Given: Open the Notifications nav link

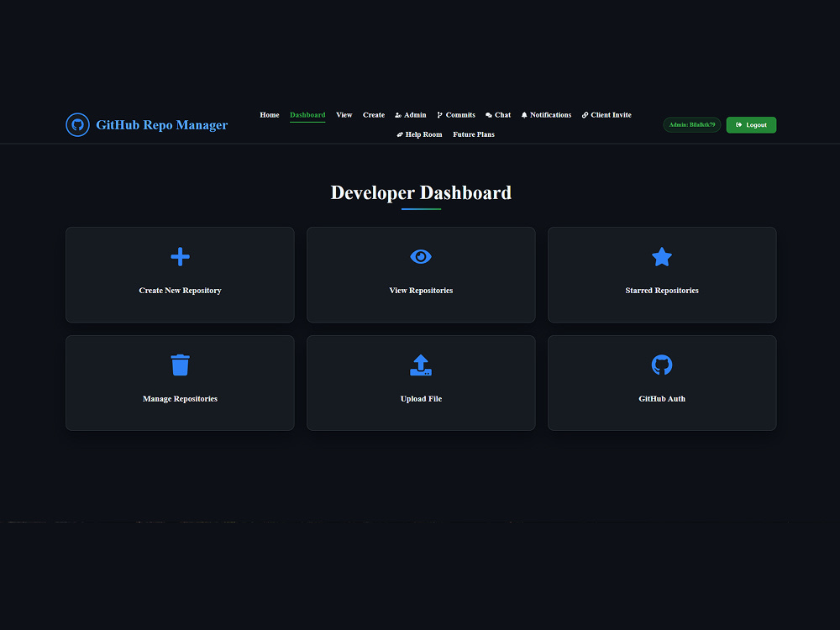Looking at the screenshot, I should [547, 115].
